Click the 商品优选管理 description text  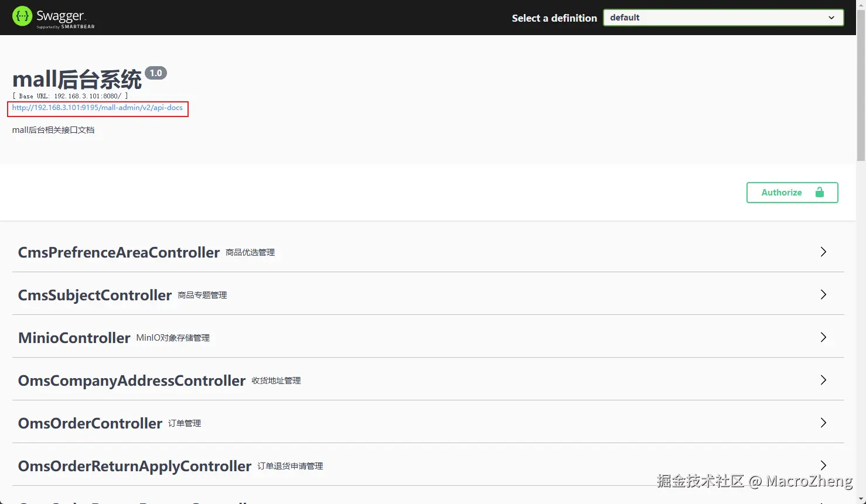pos(250,252)
